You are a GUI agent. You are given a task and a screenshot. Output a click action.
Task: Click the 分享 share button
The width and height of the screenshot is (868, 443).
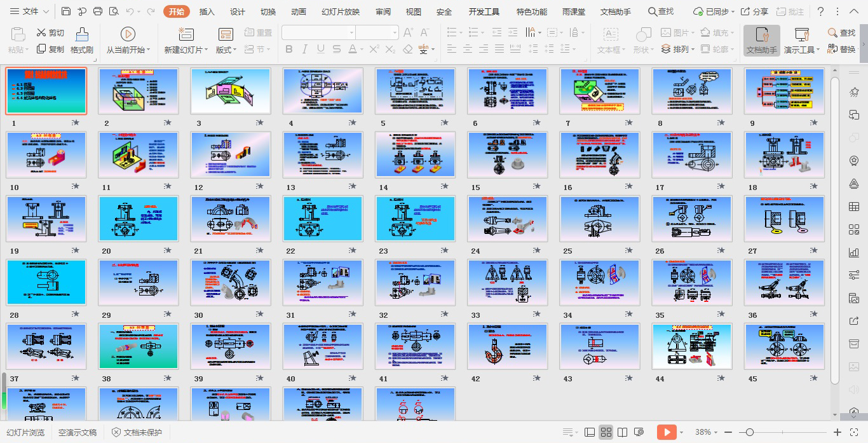pyautogui.click(x=754, y=11)
